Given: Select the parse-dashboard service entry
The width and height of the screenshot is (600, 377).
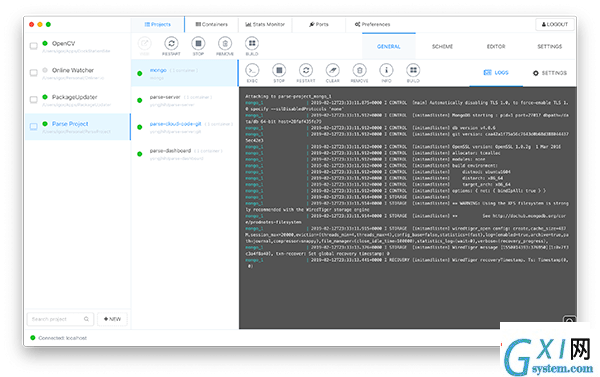Looking at the screenshot, I should click(x=185, y=153).
